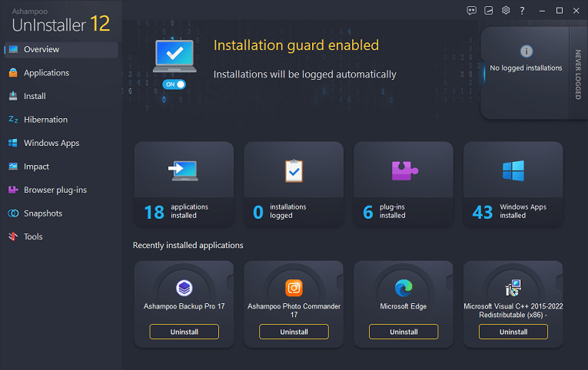This screenshot has height=370, width=588.
Task: Click the info icon above No logged installations
Action: pyautogui.click(x=526, y=51)
